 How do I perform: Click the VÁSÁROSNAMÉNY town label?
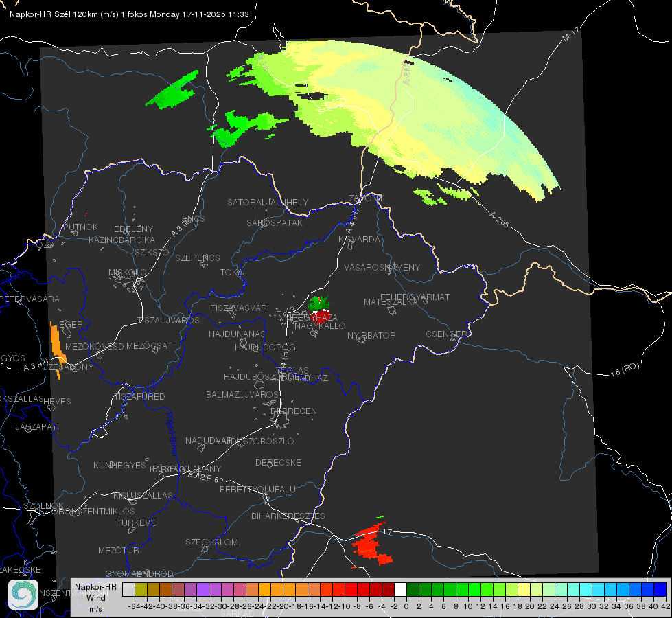coord(382,267)
